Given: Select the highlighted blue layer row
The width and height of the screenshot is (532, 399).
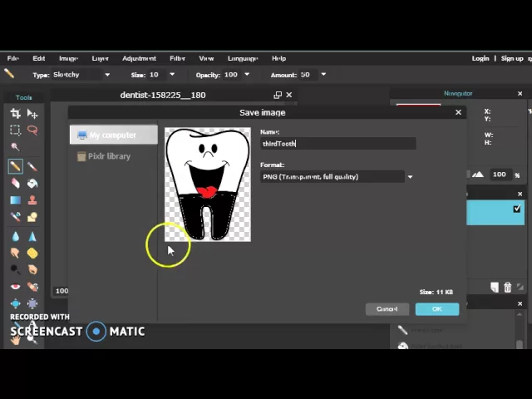Looking at the screenshot, I should (495, 213).
